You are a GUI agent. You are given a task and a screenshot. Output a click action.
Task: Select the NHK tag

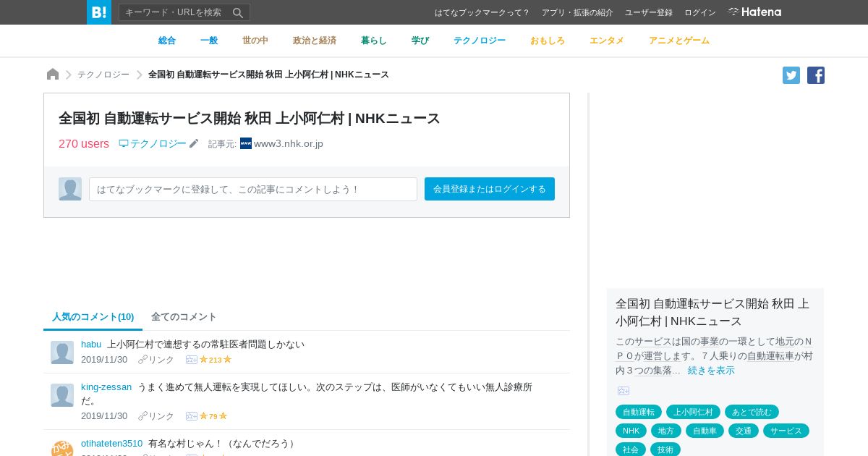point(631,431)
